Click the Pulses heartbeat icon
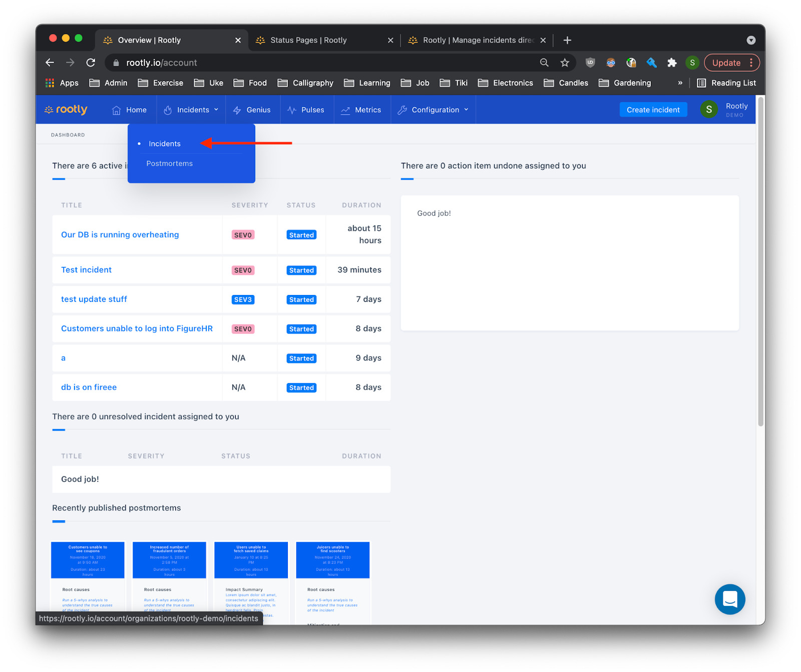 (292, 110)
